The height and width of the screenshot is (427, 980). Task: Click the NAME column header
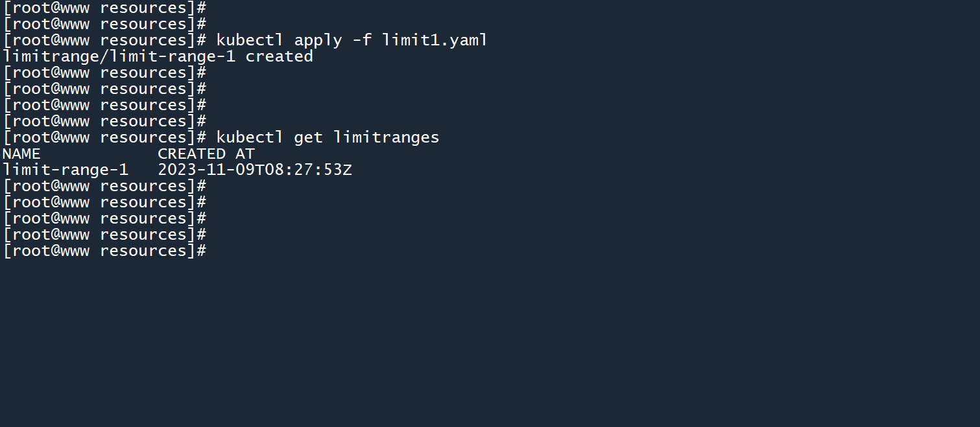(21, 154)
